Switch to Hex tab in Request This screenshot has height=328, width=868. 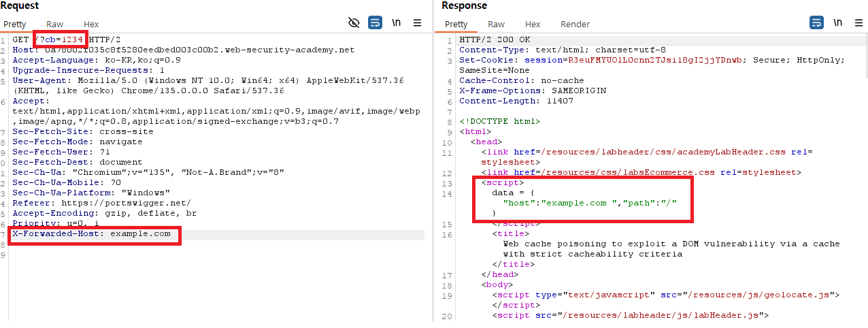tap(91, 24)
